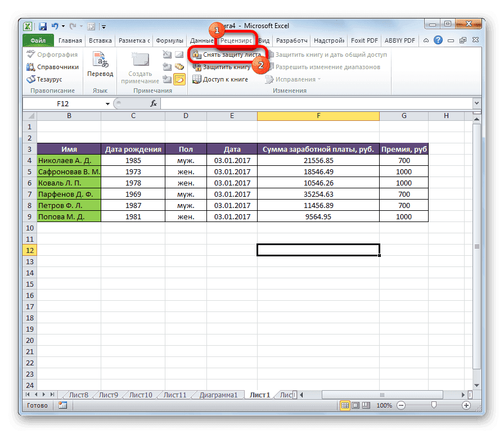Switch to Page Layout view in status bar
The width and height of the screenshot is (504, 434).
click(356, 405)
